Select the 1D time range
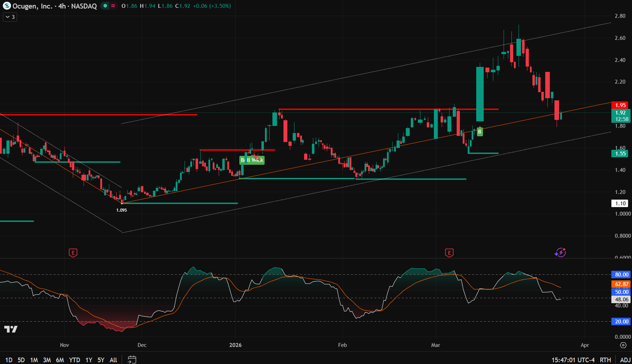The width and height of the screenshot is (632, 364). [x=8, y=360]
